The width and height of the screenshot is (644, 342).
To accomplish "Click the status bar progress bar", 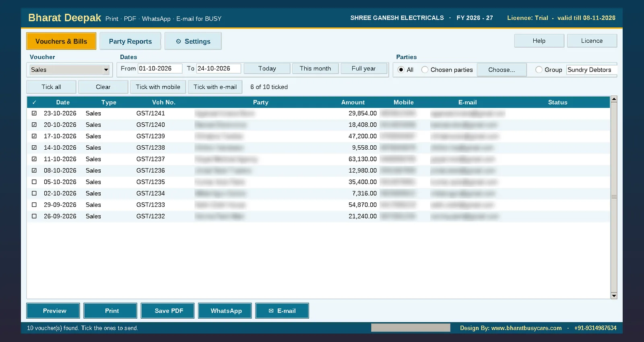I will [411, 328].
